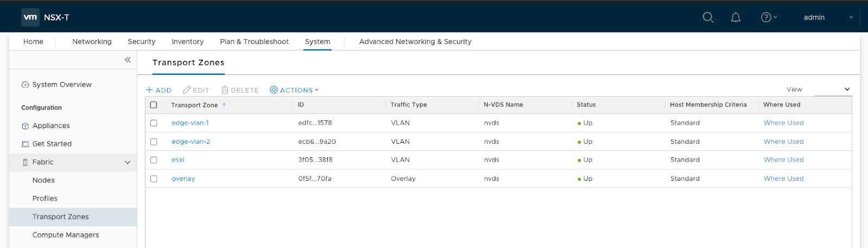Screen dimensions: 868x248
Task: Select the overlay transport zone checkbox
Action: [x=154, y=179]
